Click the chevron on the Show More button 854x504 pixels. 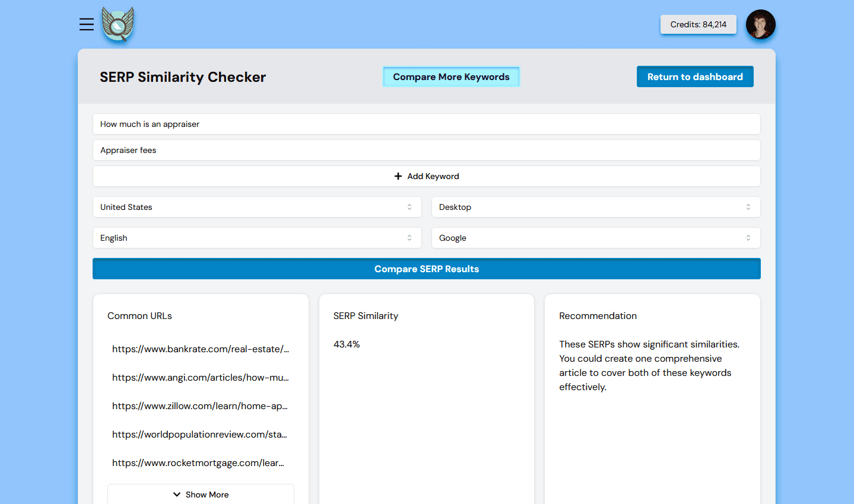click(176, 494)
